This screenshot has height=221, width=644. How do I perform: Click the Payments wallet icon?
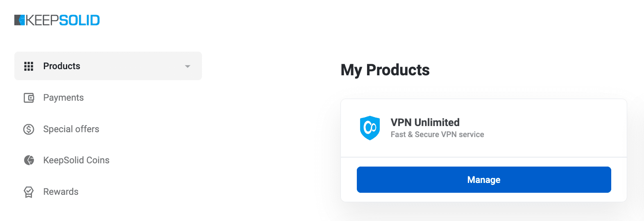[29, 98]
